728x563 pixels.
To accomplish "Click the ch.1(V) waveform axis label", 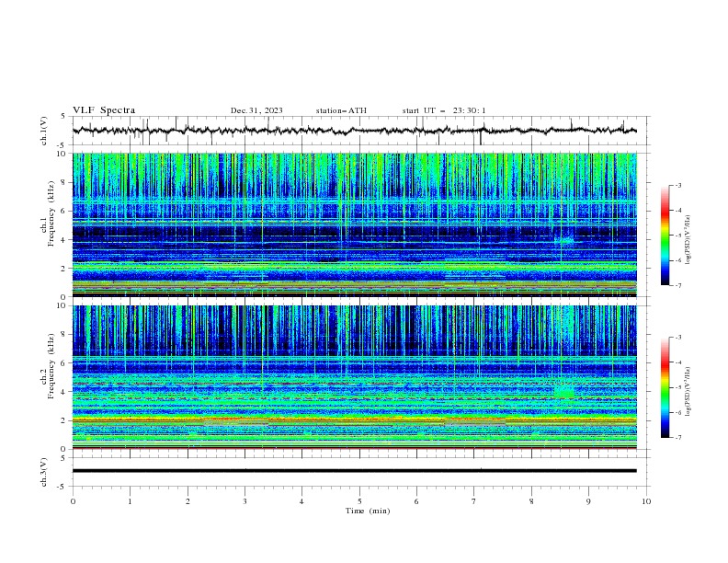I will click(44, 131).
